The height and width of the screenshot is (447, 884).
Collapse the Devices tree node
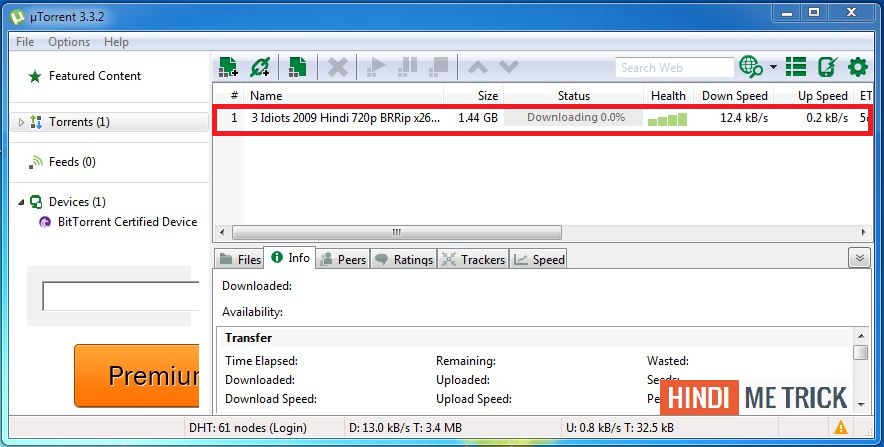(21, 202)
